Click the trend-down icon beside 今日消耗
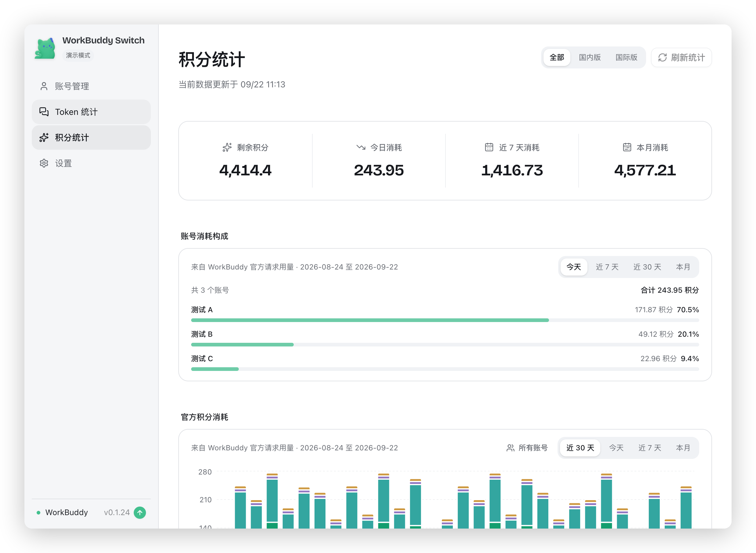Viewport: 756px width, 553px height. 361,147
